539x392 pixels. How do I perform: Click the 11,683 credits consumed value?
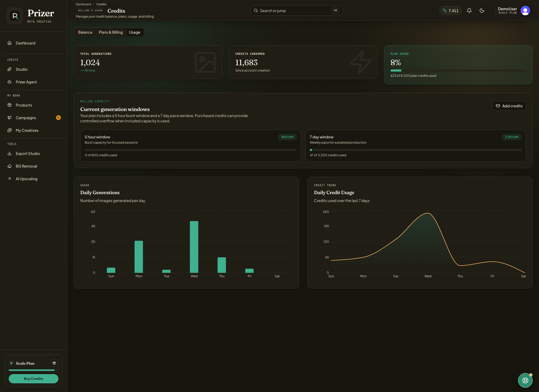(246, 63)
